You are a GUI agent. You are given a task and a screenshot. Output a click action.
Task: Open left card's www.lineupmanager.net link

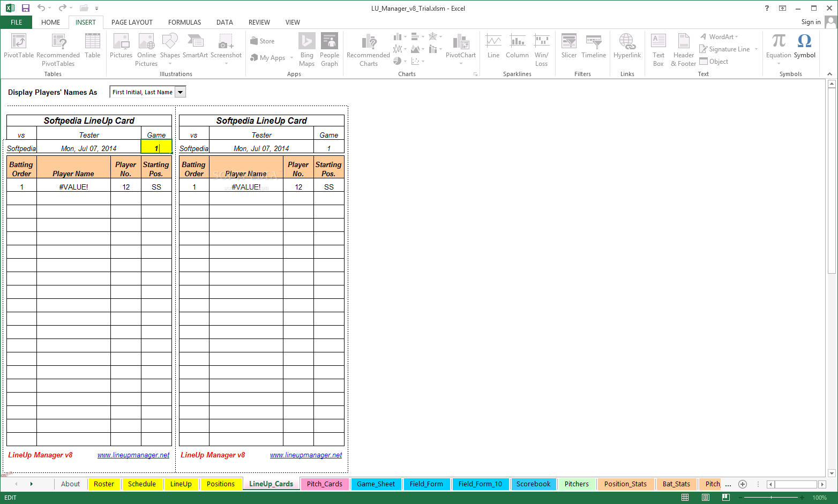tap(133, 455)
